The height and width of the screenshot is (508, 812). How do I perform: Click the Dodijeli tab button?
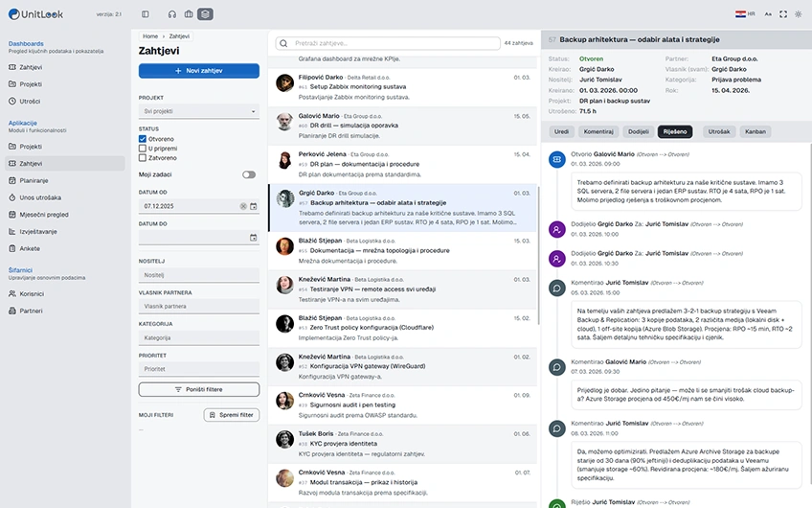tap(638, 131)
